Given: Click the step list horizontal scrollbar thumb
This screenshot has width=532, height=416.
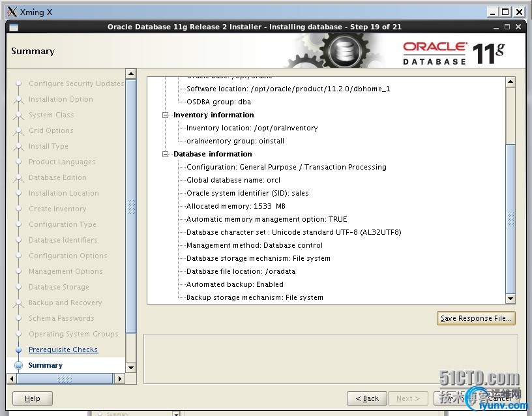Looking at the screenshot, I should click(65, 378).
